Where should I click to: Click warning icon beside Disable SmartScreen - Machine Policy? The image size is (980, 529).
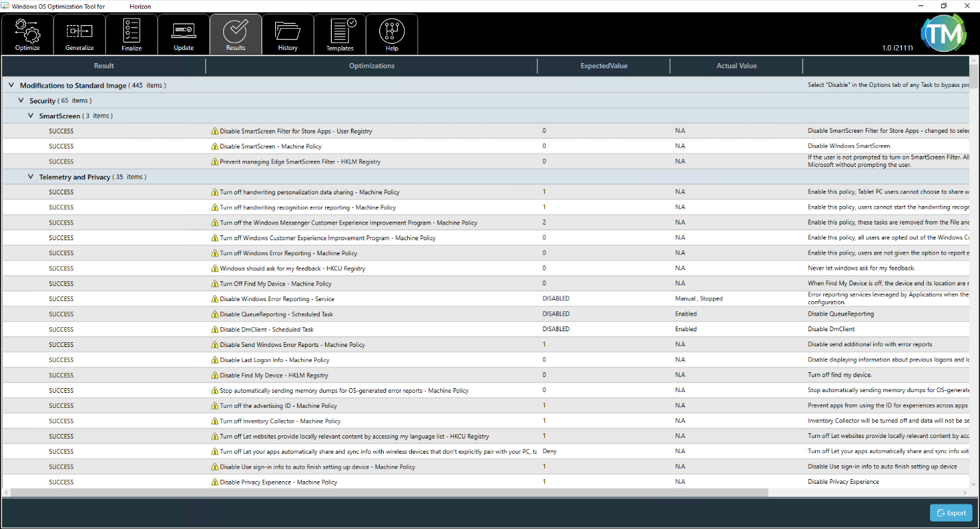(215, 146)
